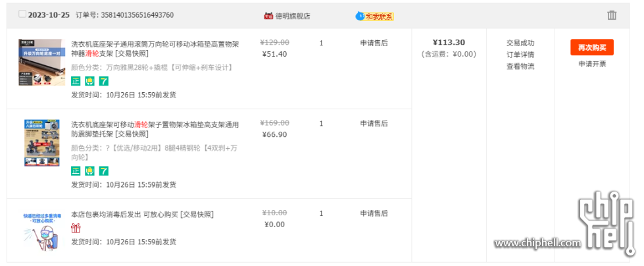Click the 交易成功 status text
This screenshot has width=644, height=266.
coord(520,43)
